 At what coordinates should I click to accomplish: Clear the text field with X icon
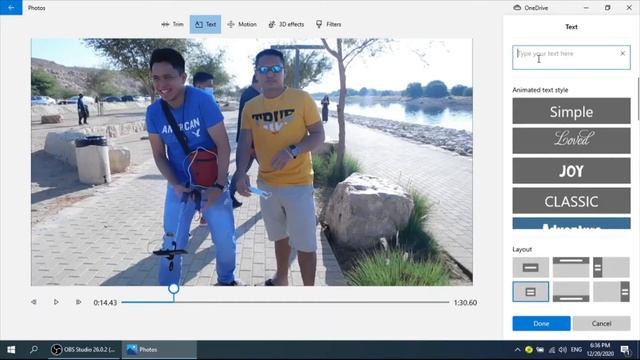click(x=622, y=53)
